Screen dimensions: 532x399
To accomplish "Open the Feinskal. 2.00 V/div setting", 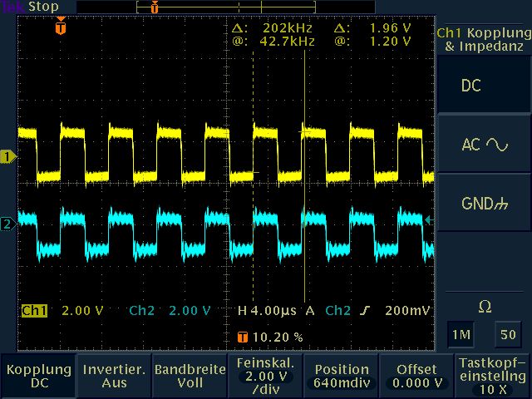I will 265,376.
